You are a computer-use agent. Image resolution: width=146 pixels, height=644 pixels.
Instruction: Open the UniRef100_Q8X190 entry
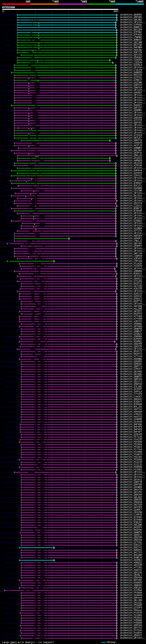(x=131, y=573)
